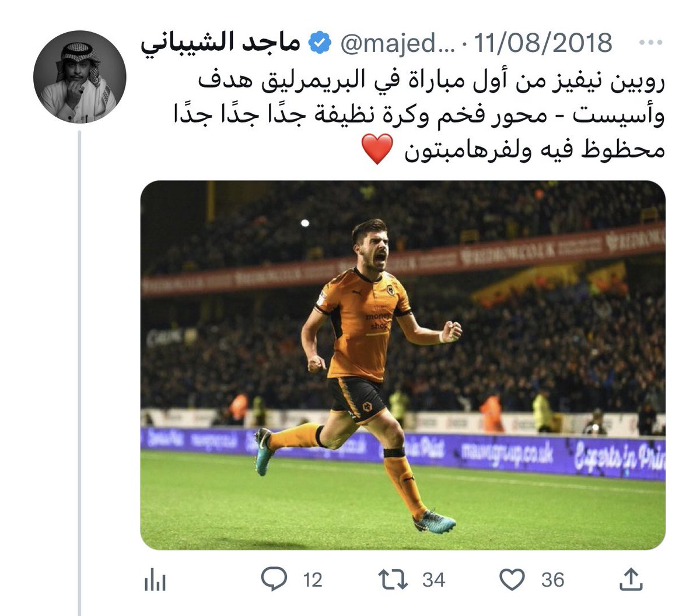The width and height of the screenshot is (700, 616).
Task: Like the tweet with the heart icon
Action: point(513,580)
